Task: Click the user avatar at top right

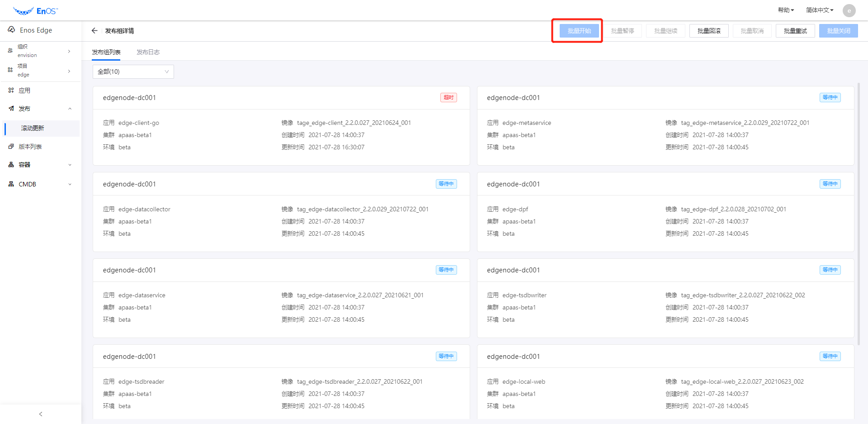Action: coord(849,10)
